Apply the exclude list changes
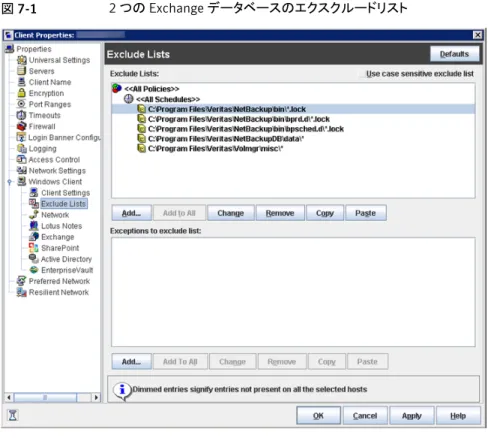Viewport: 488px width, 438px height. 412,415
